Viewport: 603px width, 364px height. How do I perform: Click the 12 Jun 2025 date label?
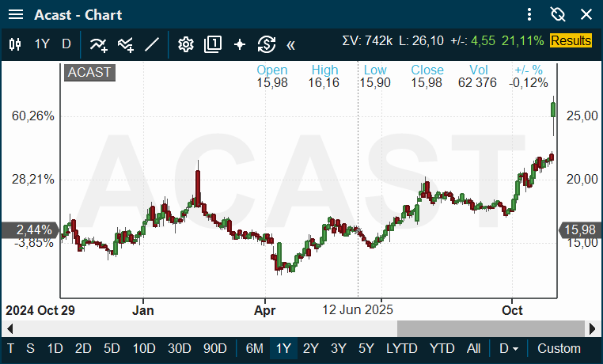click(358, 310)
